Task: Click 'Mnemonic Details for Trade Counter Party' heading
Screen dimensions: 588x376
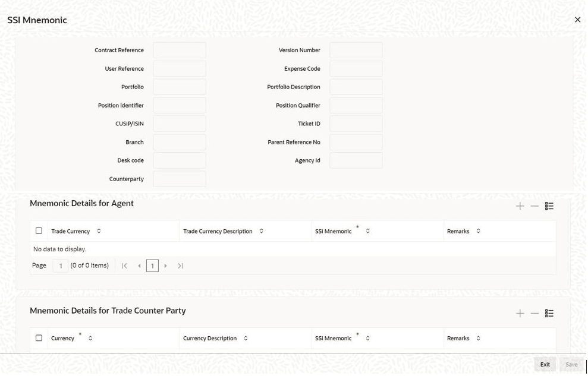Action: click(108, 311)
